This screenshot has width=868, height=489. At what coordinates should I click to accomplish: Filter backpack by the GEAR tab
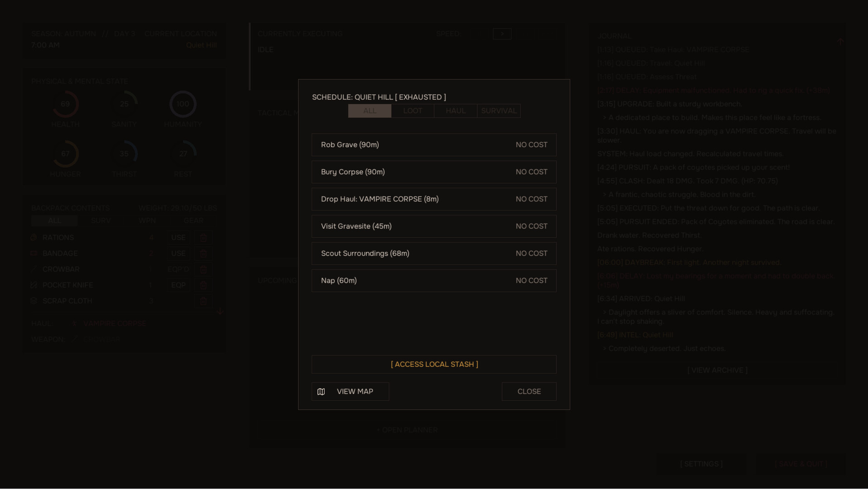tap(193, 221)
